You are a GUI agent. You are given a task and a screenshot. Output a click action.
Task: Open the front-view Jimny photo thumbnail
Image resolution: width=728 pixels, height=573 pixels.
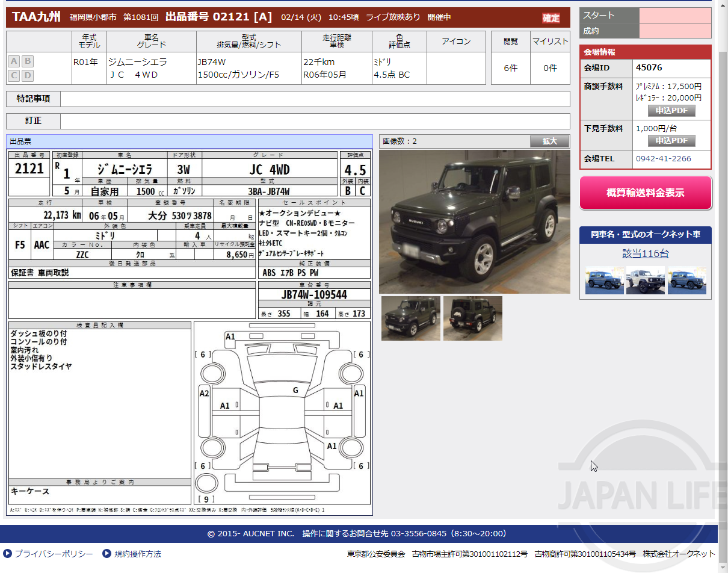tap(410, 318)
